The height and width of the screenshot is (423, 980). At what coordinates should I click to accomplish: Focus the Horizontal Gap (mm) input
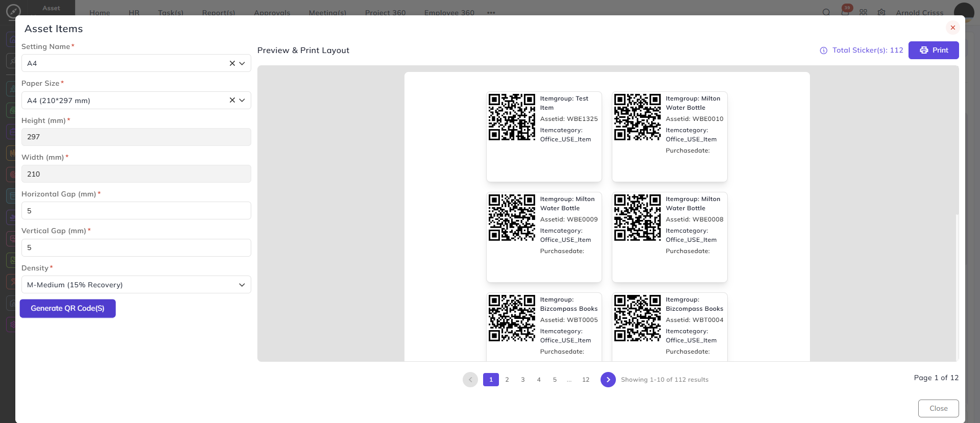pyautogui.click(x=136, y=211)
